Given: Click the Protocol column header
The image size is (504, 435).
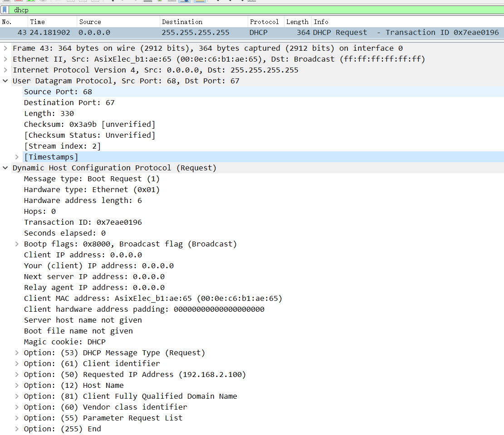Looking at the screenshot, I should 264,22.
